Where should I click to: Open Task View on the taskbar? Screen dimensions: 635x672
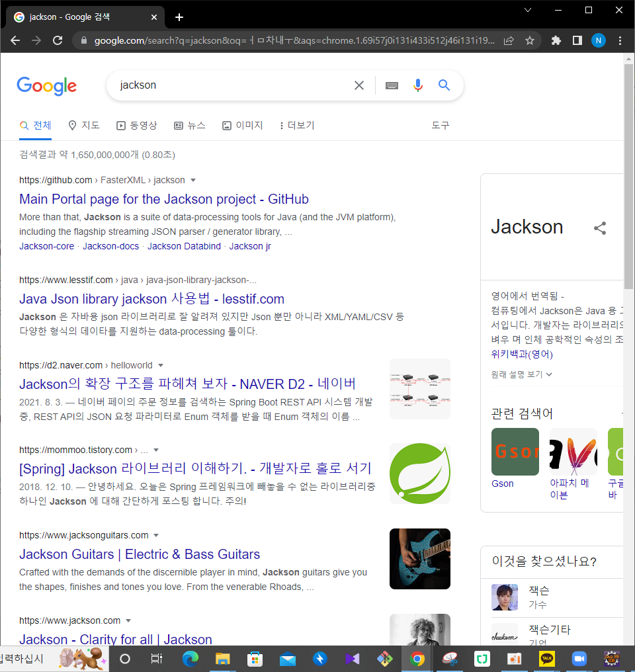157,659
